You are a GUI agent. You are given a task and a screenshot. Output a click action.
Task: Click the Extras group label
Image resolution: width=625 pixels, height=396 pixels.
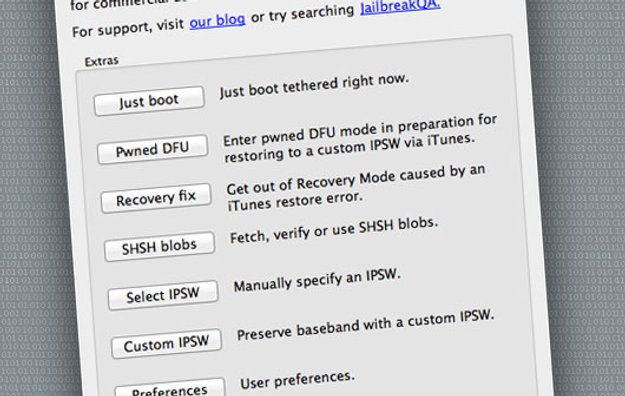coord(102,61)
